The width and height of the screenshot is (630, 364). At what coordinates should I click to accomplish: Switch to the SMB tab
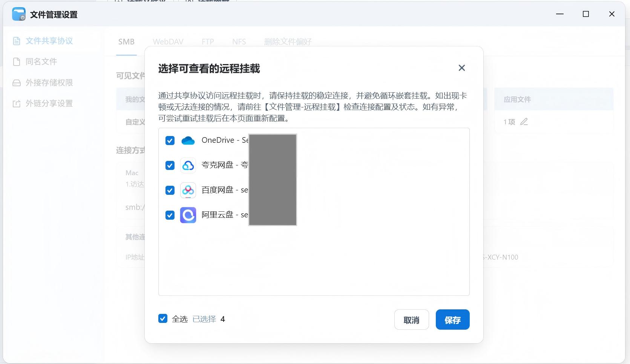click(126, 42)
